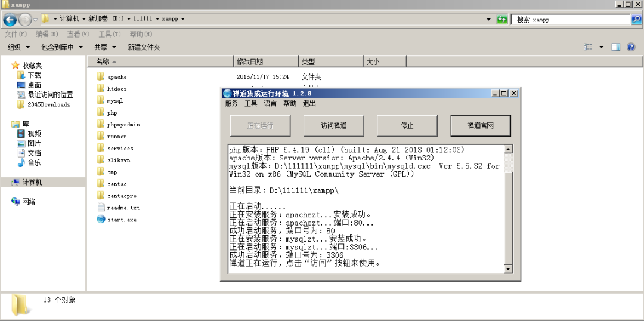Click the search magnifier icon

(x=636, y=19)
